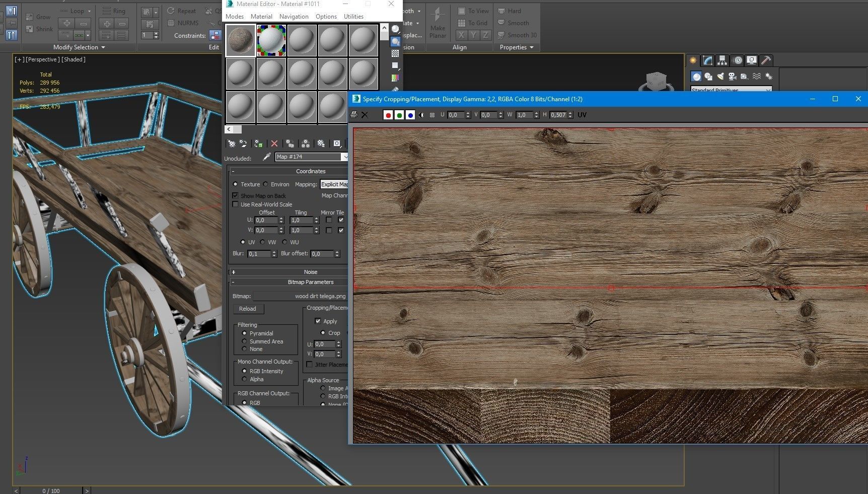Screen dimensions: 868x494
Task: Toggle the checkered Background icon
Action: coord(396,53)
